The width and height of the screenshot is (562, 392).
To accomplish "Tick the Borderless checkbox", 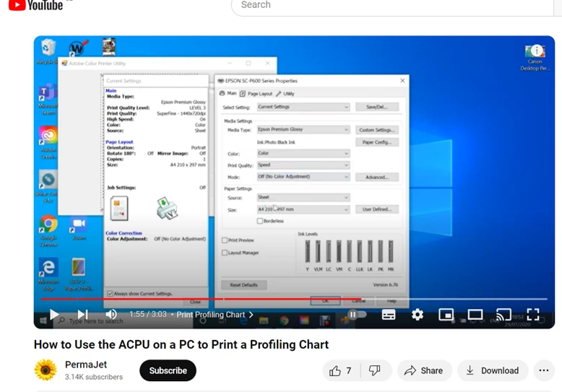I will (260, 221).
